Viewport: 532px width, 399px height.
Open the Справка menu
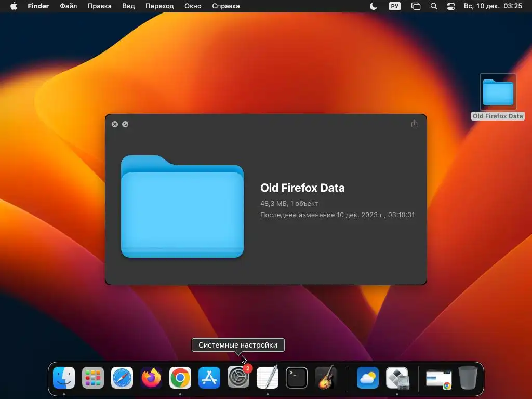225,6
